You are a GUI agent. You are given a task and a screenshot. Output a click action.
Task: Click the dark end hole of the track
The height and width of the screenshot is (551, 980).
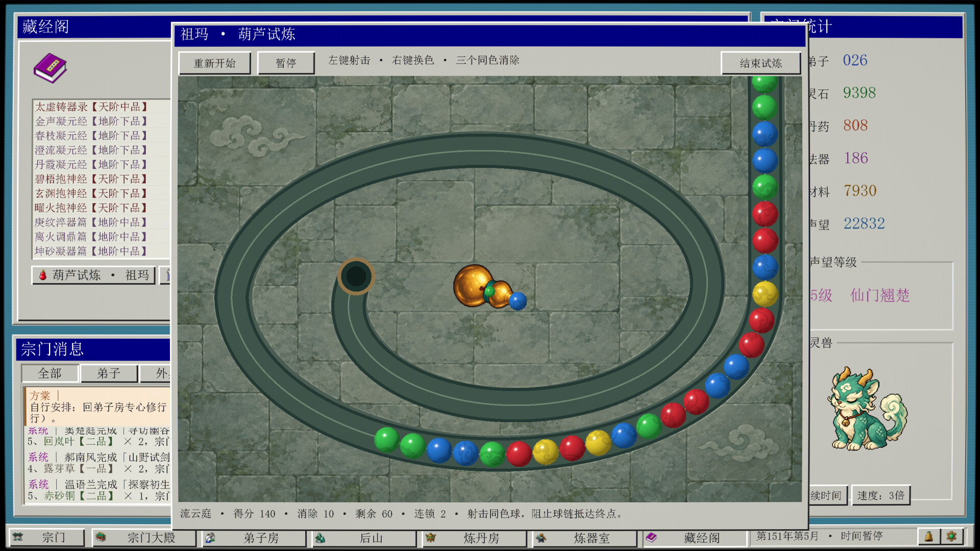[x=356, y=277]
